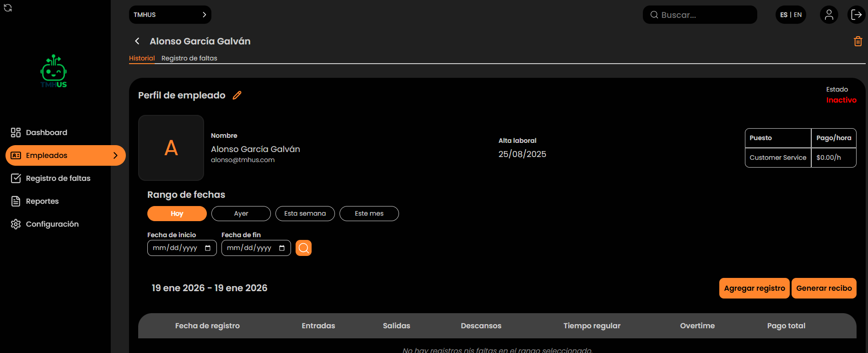This screenshot has width=868, height=353.
Task: Click the delete employee trash icon
Action: (x=857, y=41)
